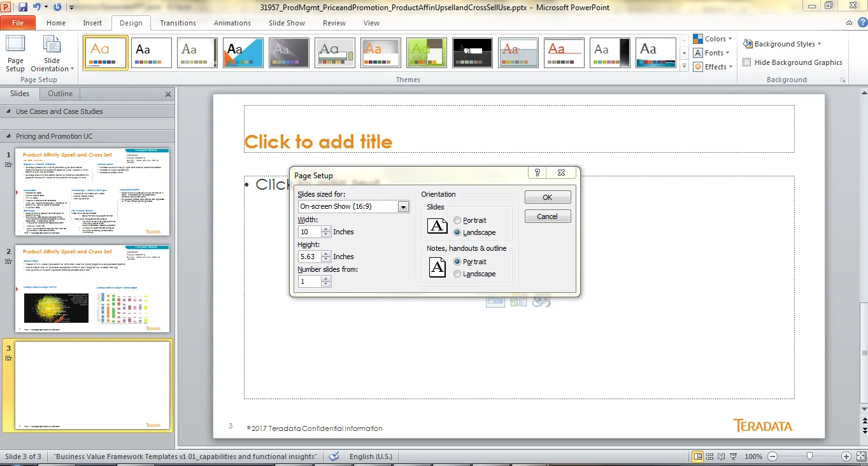Click OK in the Page Setup dialog
The width and height of the screenshot is (868, 466).
548,197
